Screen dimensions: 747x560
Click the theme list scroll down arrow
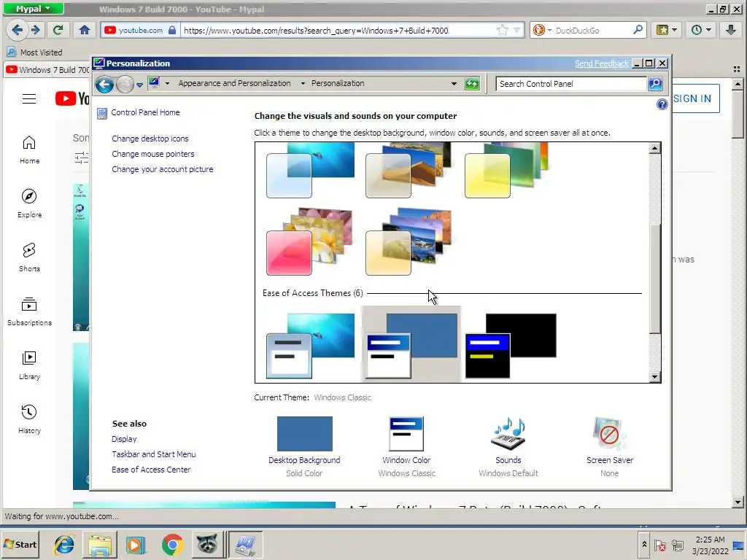coord(654,377)
